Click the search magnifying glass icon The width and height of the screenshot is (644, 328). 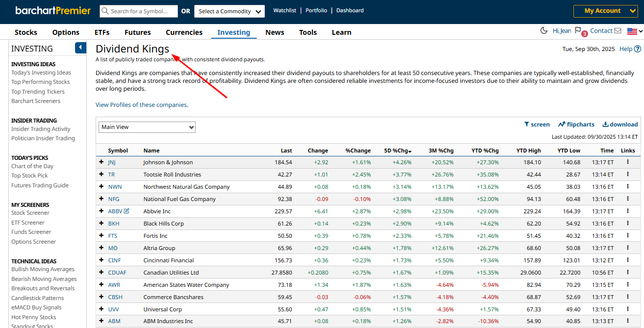pyautogui.click(x=104, y=11)
